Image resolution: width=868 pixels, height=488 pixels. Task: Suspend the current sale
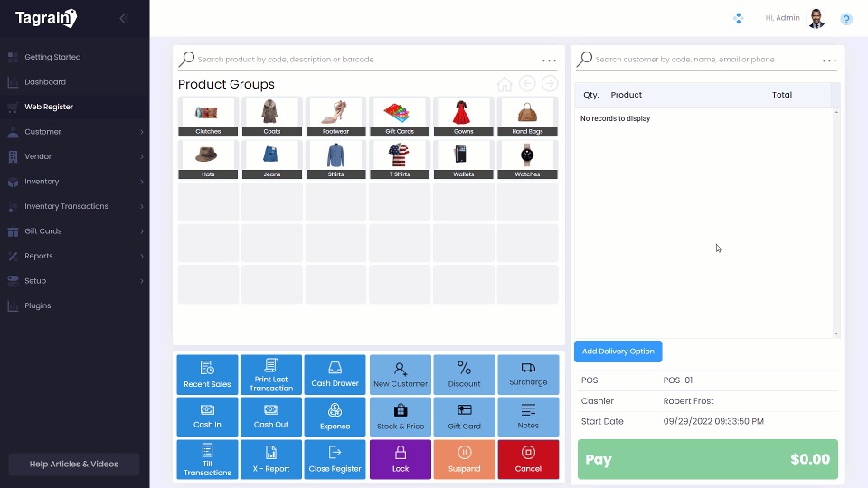click(464, 459)
